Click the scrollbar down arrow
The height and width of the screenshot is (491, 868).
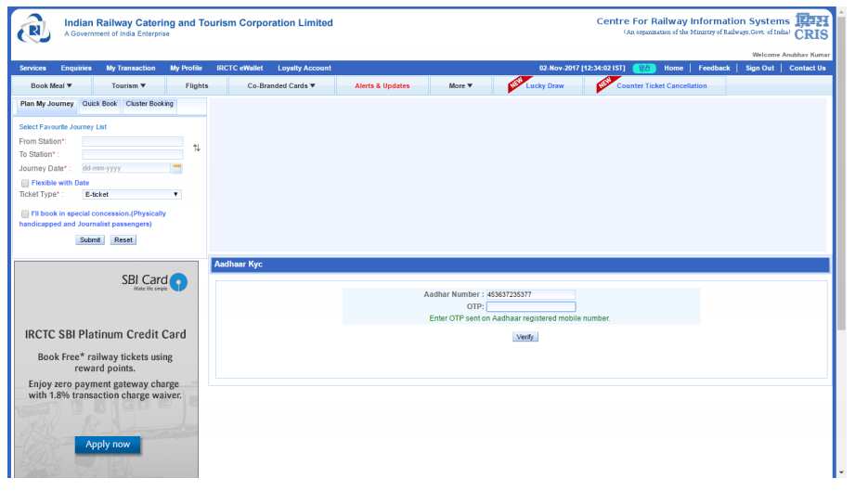tap(841, 472)
